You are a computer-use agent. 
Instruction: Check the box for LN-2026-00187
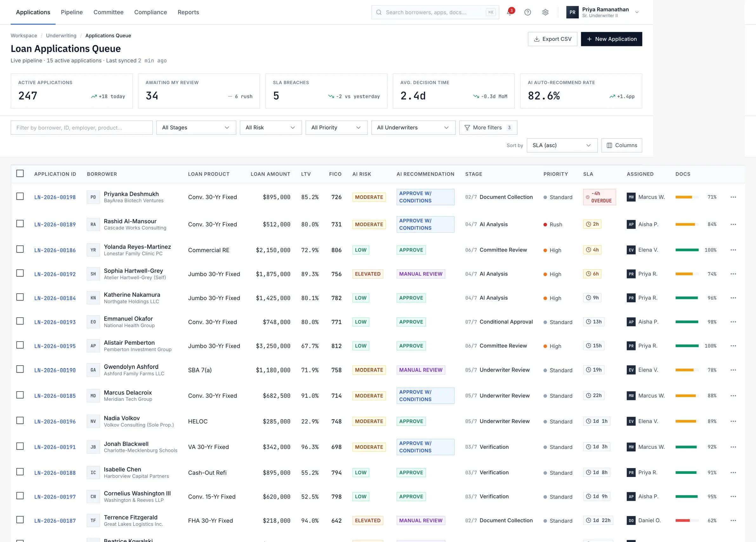coord(20,520)
